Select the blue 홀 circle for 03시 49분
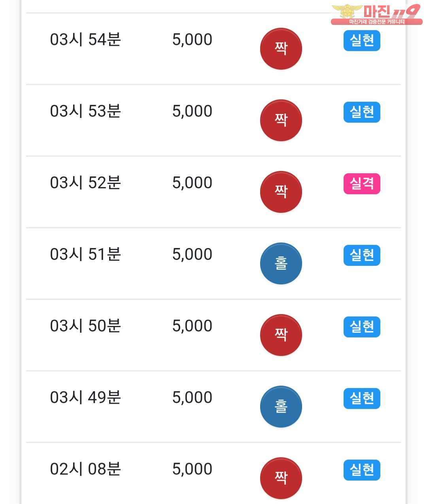 [281, 407]
